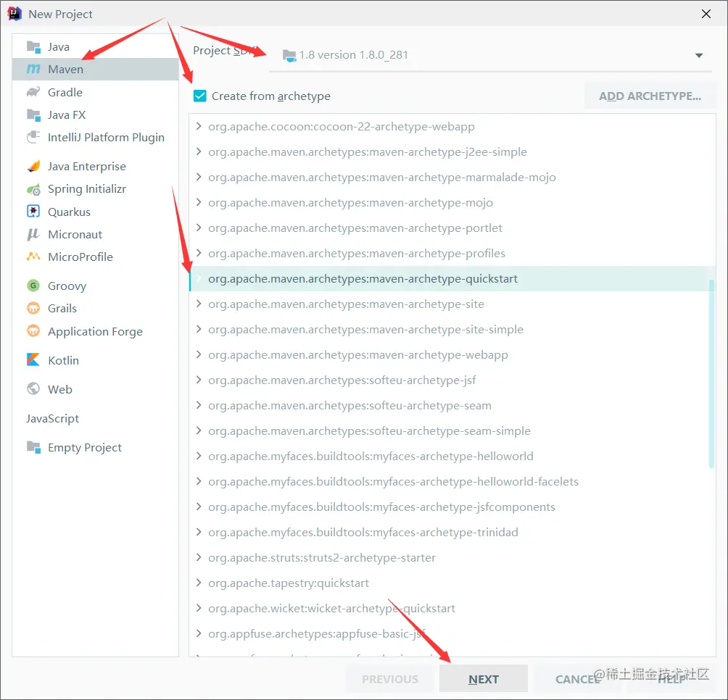Click the Micronaut mu icon
The height and width of the screenshot is (700, 728).
tap(33, 234)
